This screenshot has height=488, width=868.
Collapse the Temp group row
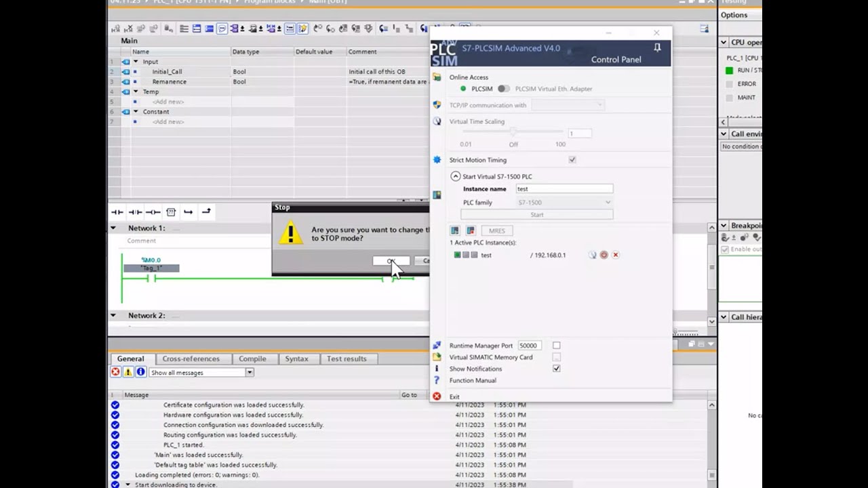(136, 91)
